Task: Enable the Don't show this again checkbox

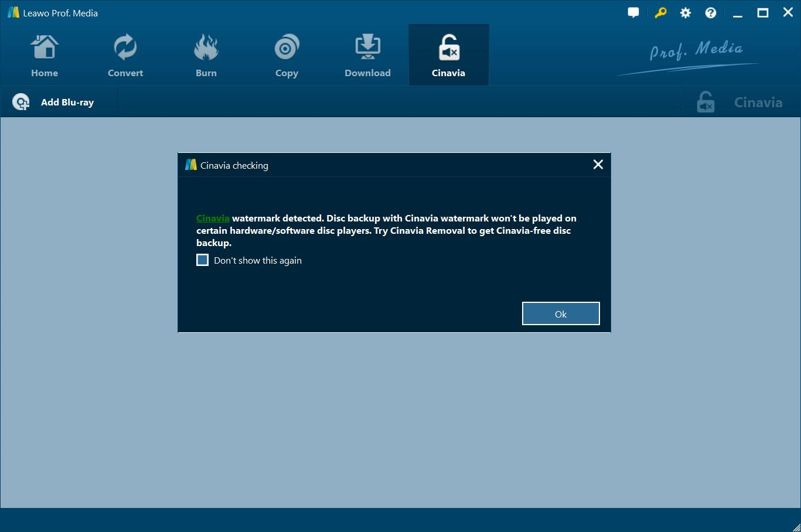Action: coord(202,260)
